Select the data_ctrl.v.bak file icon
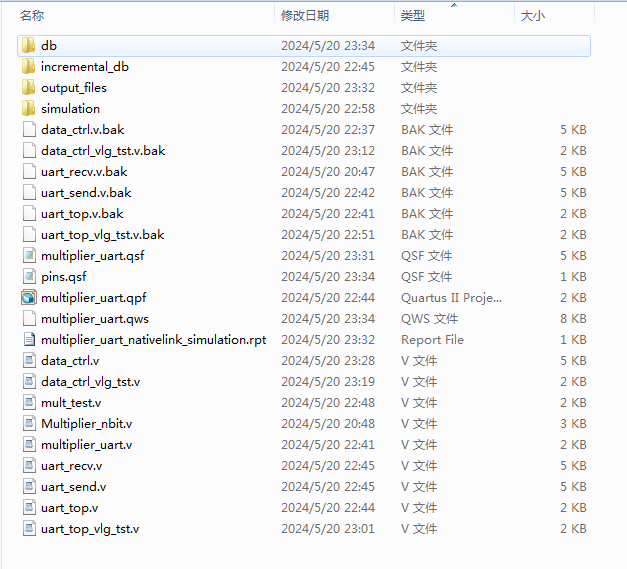The height and width of the screenshot is (569, 627). pos(29,130)
